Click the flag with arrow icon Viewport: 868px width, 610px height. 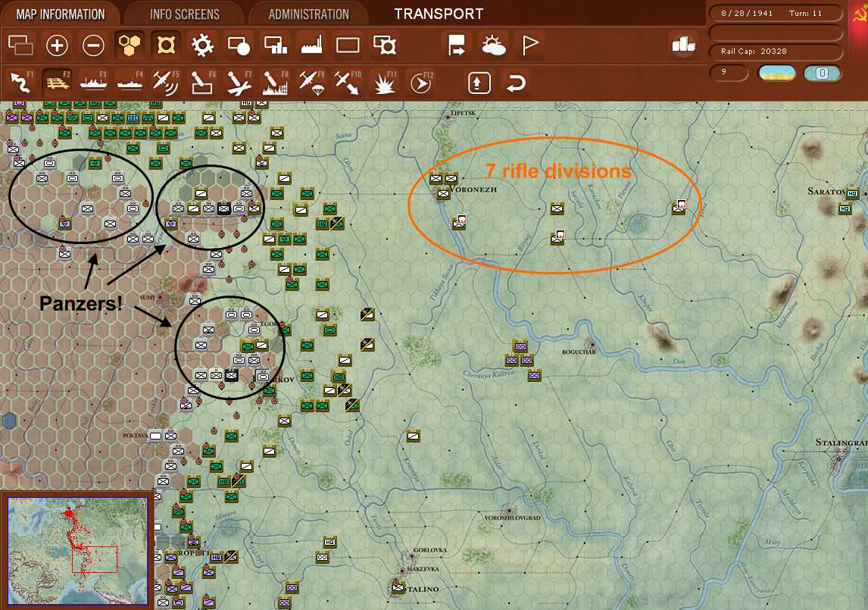point(457,45)
